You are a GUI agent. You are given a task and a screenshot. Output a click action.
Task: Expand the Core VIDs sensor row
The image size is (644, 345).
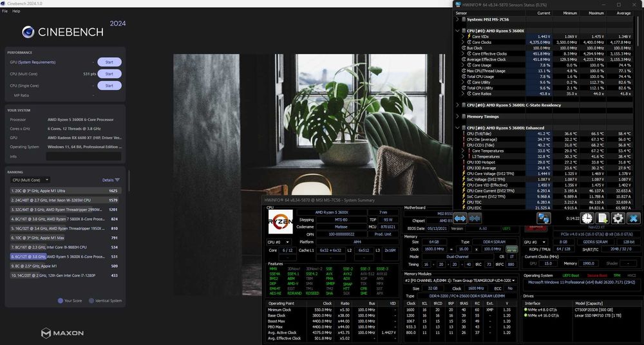point(463,37)
